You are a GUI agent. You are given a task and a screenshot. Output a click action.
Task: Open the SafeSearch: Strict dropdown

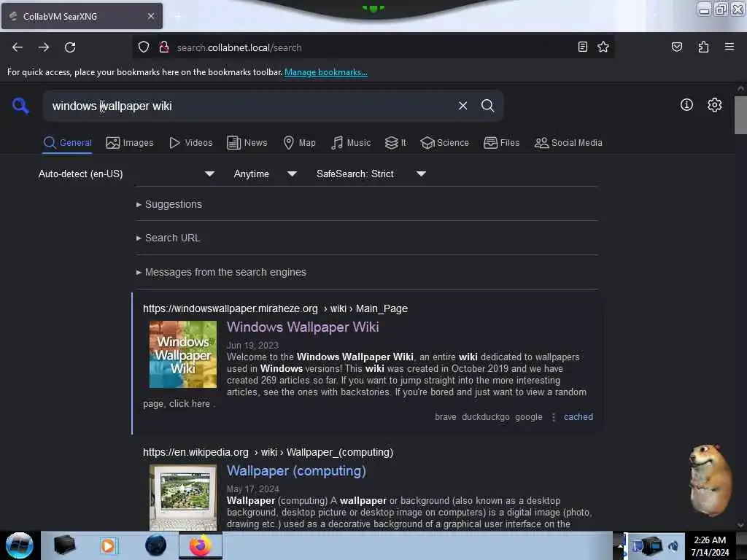pyautogui.click(x=371, y=174)
